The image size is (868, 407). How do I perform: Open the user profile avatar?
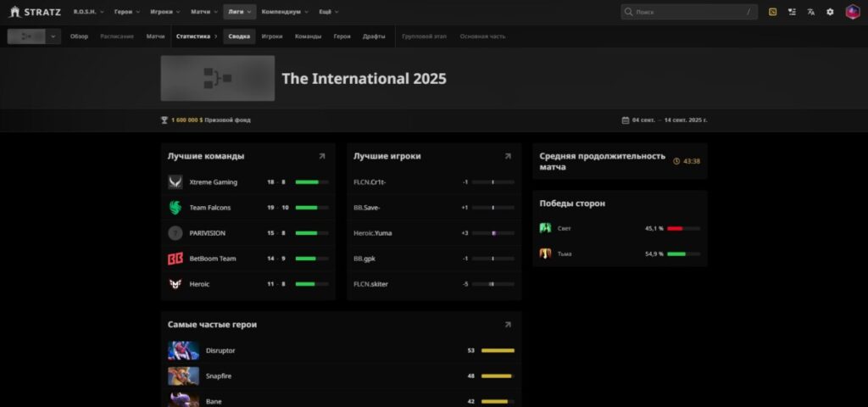853,12
